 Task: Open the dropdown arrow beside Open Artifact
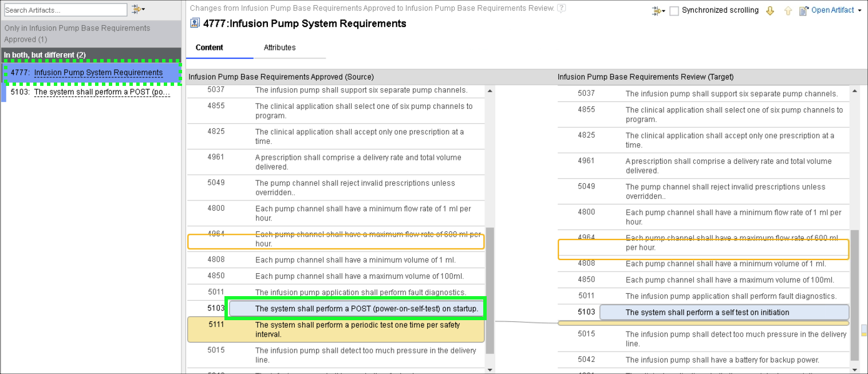pos(859,10)
